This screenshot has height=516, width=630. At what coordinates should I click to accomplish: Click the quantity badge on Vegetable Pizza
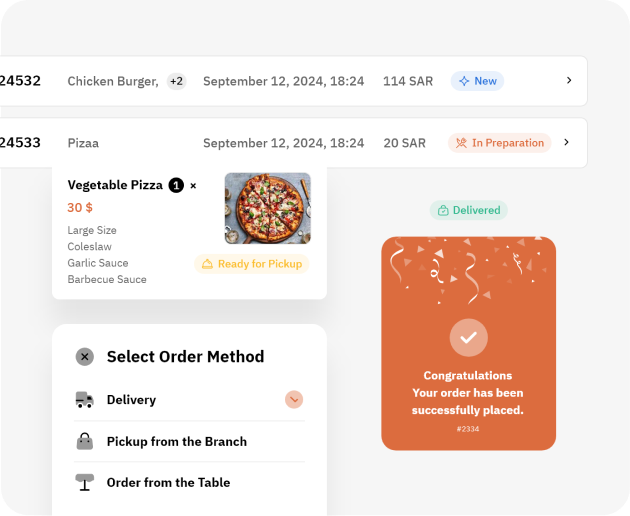tap(176, 185)
